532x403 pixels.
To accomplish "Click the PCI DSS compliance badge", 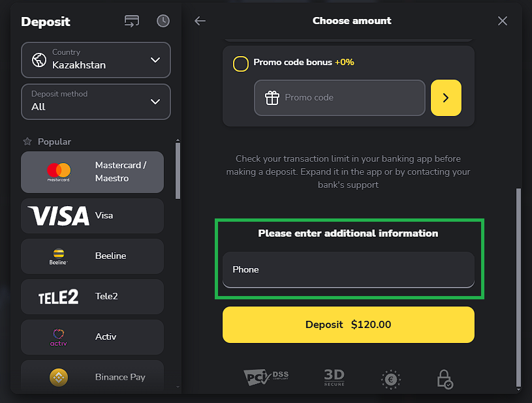I will tap(266, 376).
